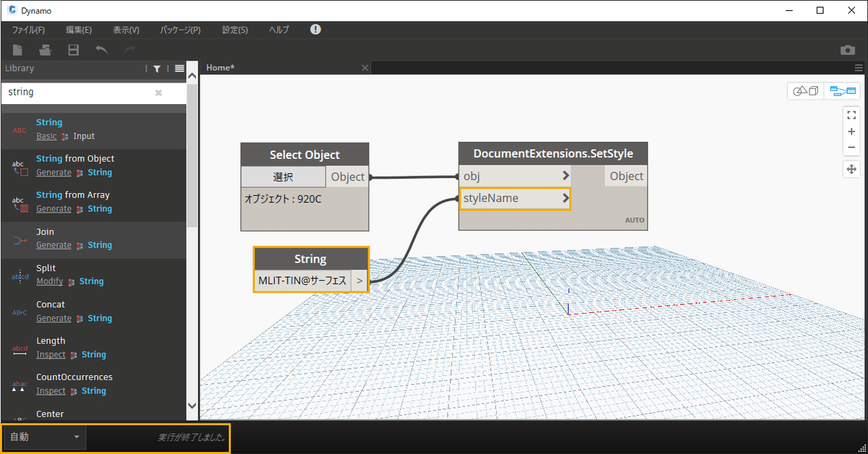The width and height of the screenshot is (868, 454).
Task: Click the String from Array icon
Action: [20, 203]
